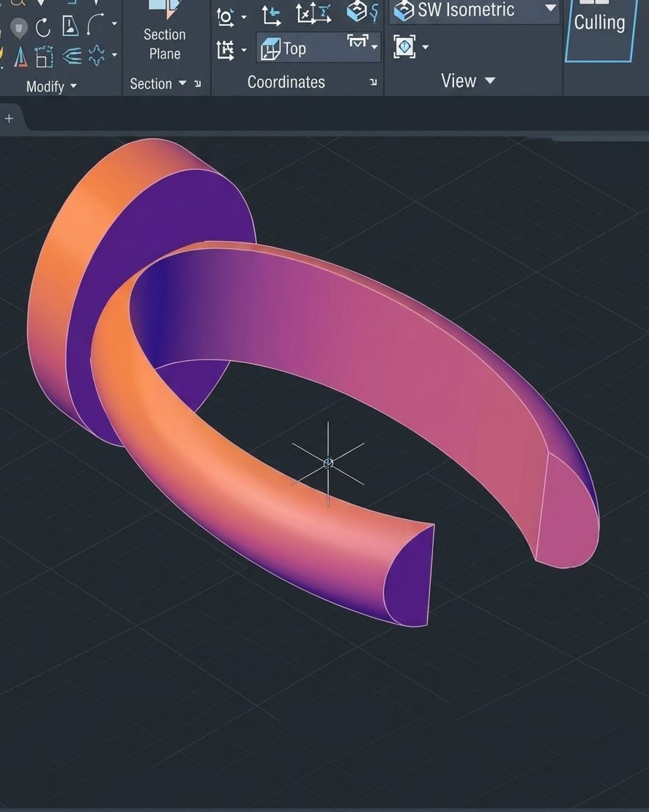
Task: Click the UCS origin icon with blue arrow
Action: click(x=271, y=15)
